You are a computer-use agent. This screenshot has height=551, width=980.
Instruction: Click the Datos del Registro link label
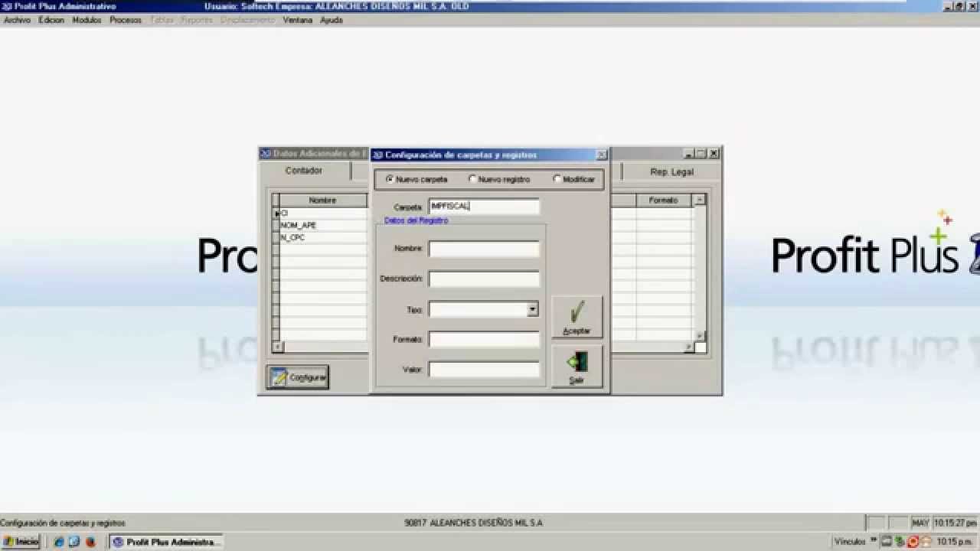click(416, 220)
